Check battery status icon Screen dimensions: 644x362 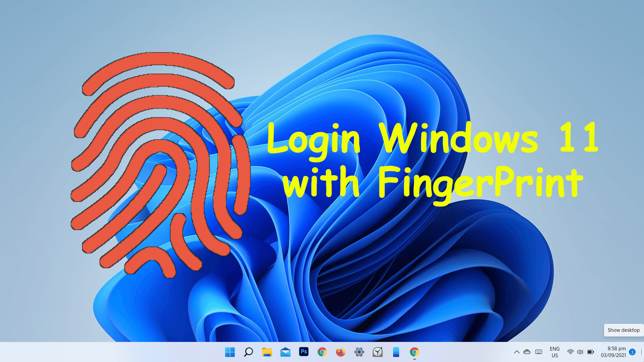pyautogui.click(x=591, y=352)
